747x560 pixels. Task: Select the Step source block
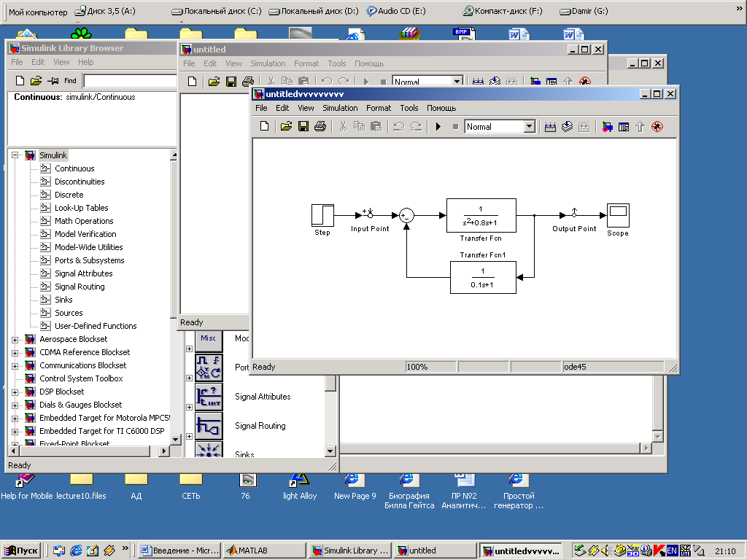click(x=322, y=216)
